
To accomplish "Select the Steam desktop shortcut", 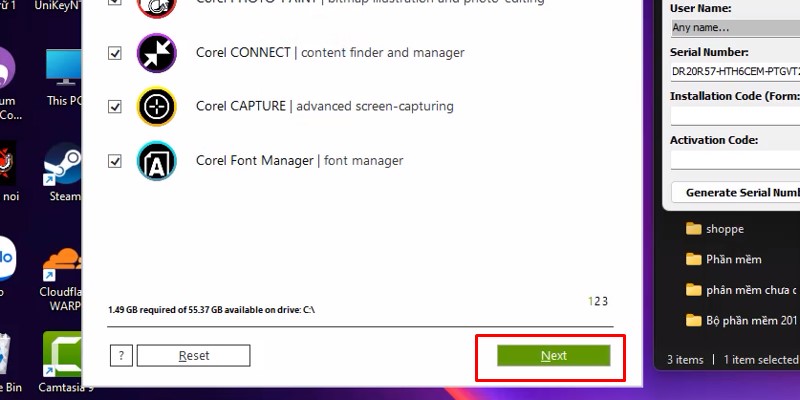I will click(x=64, y=170).
